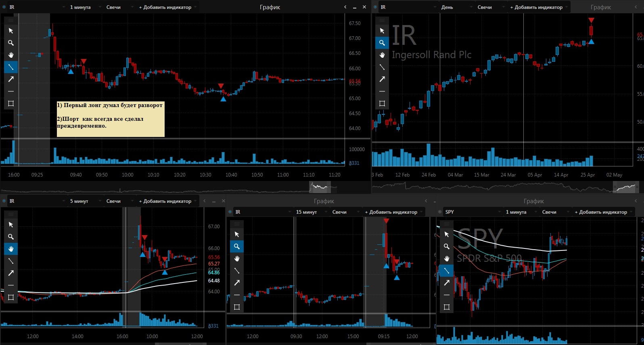Select the zoom tool in 1-minute IR chart
This screenshot has height=345, width=644.
[11, 43]
